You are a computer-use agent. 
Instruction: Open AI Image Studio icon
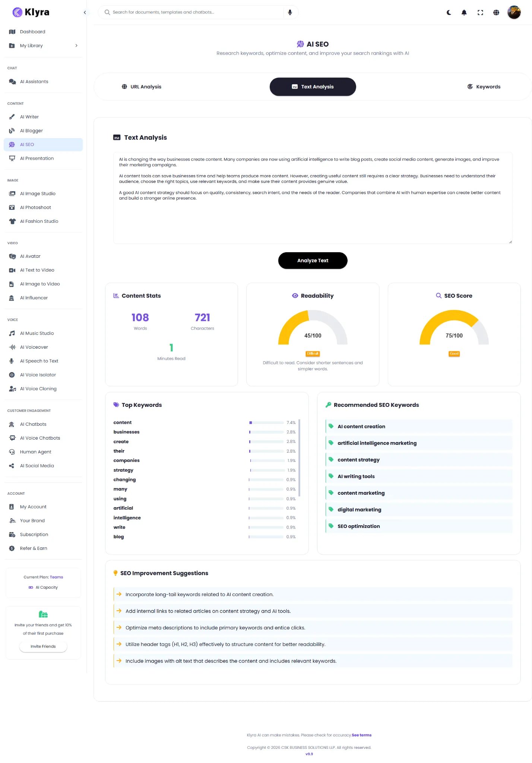pyautogui.click(x=12, y=193)
